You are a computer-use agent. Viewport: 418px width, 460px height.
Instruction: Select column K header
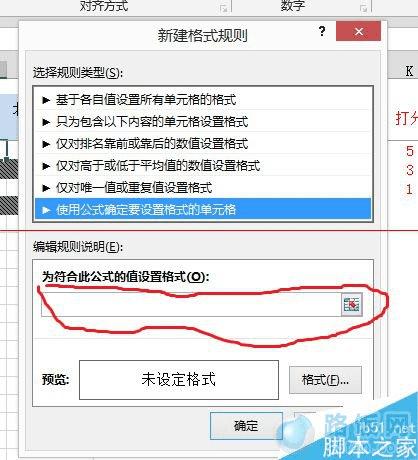409,71
